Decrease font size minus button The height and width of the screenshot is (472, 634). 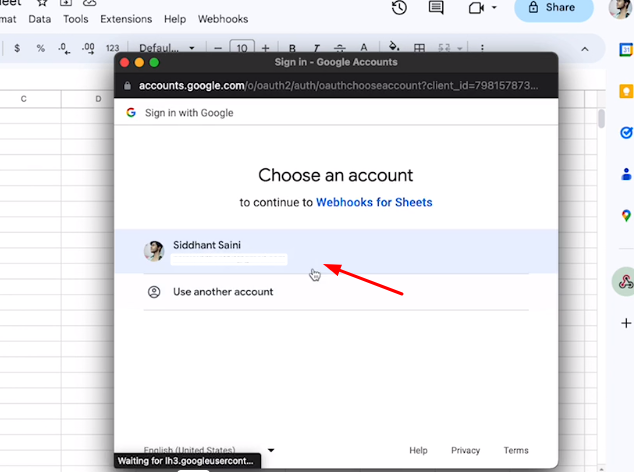(x=218, y=49)
